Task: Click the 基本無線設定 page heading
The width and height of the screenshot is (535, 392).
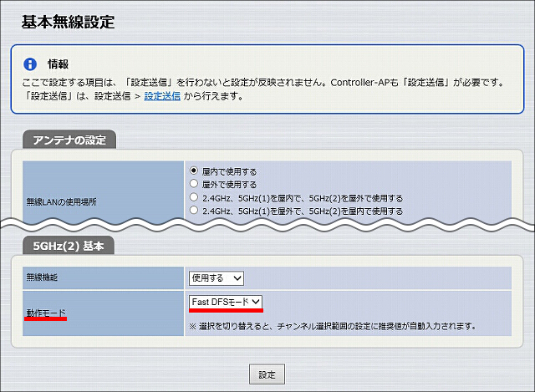Action: coord(68,23)
